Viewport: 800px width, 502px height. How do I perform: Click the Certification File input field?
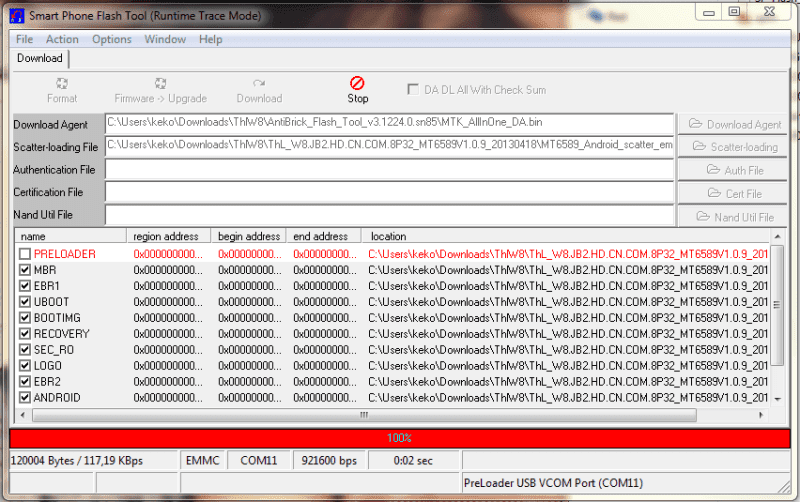pyautogui.click(x=389, y=192)
